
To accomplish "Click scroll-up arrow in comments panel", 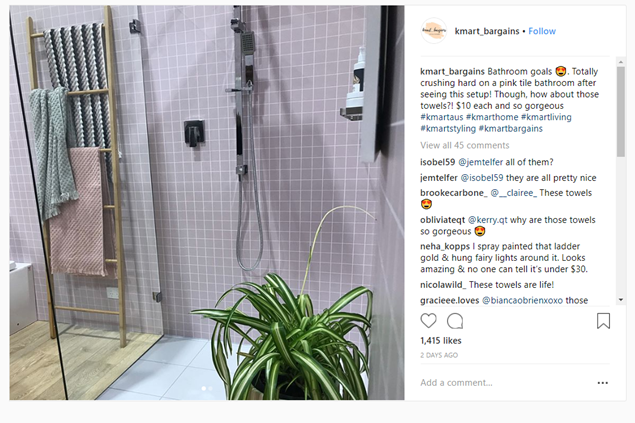I will pyautogui.click(x=620, y=62).
